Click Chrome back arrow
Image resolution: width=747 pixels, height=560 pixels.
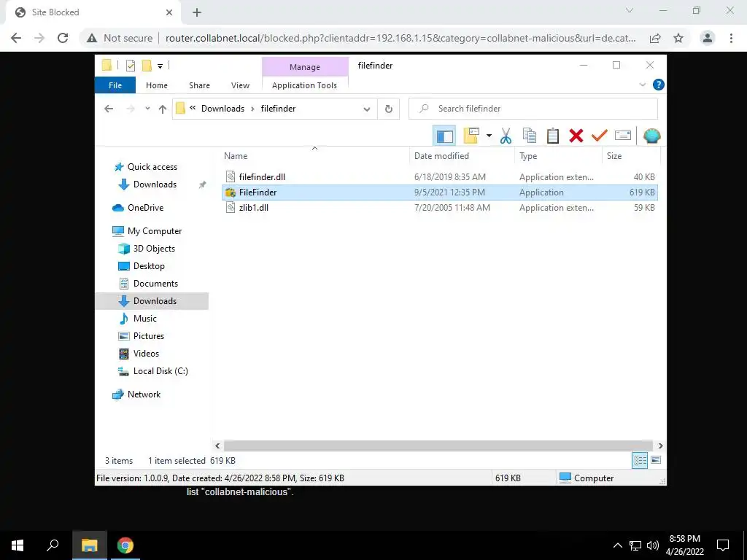[16, 38]
